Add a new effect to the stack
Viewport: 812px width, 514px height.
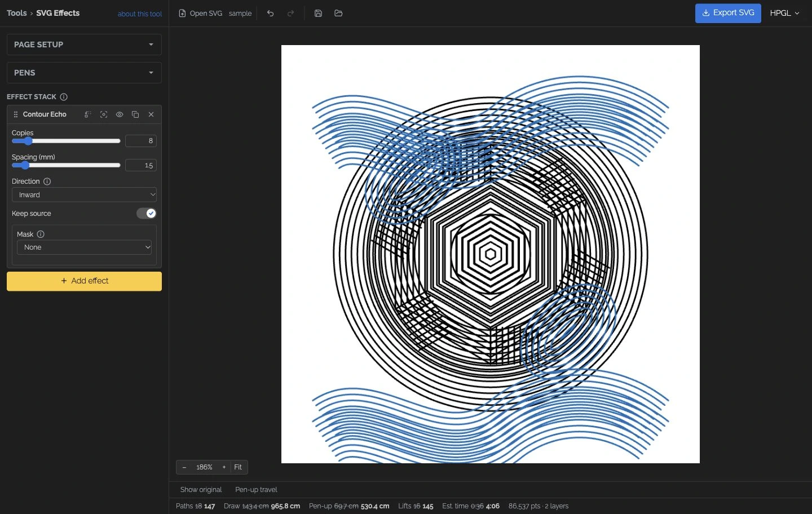click(x=84, y=281)
